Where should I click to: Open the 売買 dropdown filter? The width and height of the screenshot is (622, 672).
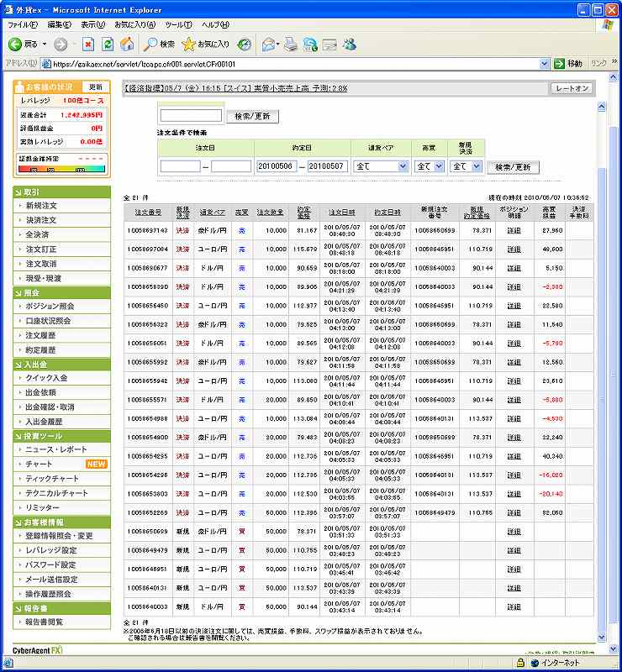pyautogui.click(x=429, y=166)
